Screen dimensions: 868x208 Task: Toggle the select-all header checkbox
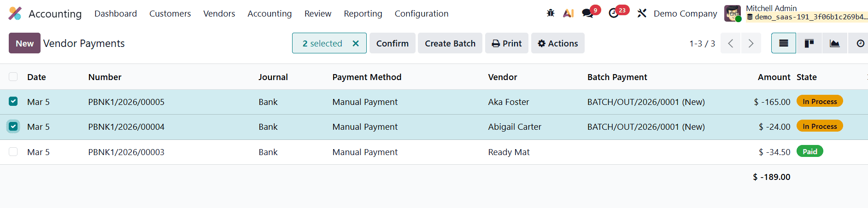[13, 77]
